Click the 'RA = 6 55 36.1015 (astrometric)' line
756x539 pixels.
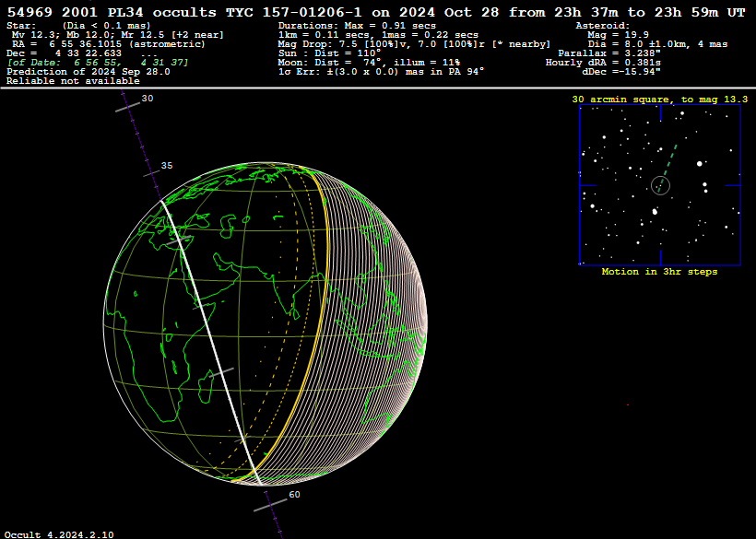(109, 44)
